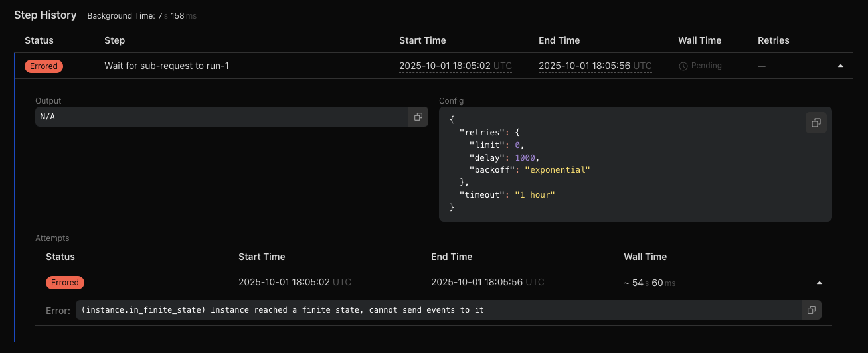Copy the Output value N/A

tap(418, 117)
